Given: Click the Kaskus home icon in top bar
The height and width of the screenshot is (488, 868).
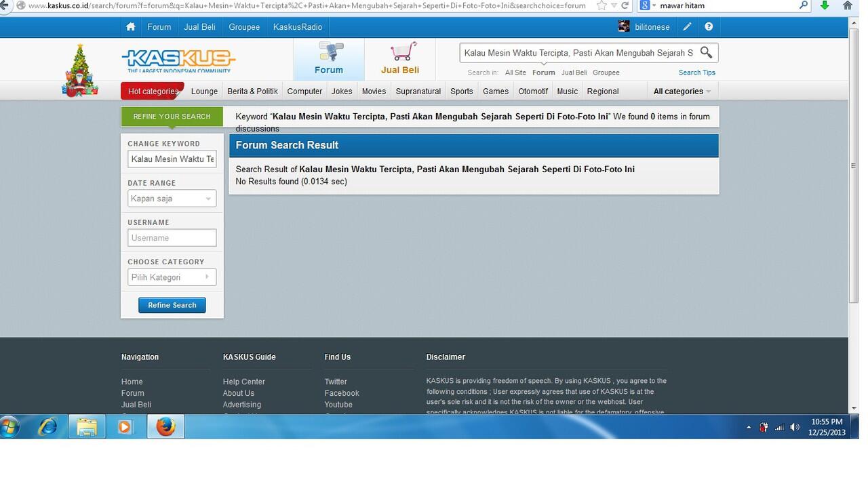Looking at the screenshot, I should pos(131,27).
